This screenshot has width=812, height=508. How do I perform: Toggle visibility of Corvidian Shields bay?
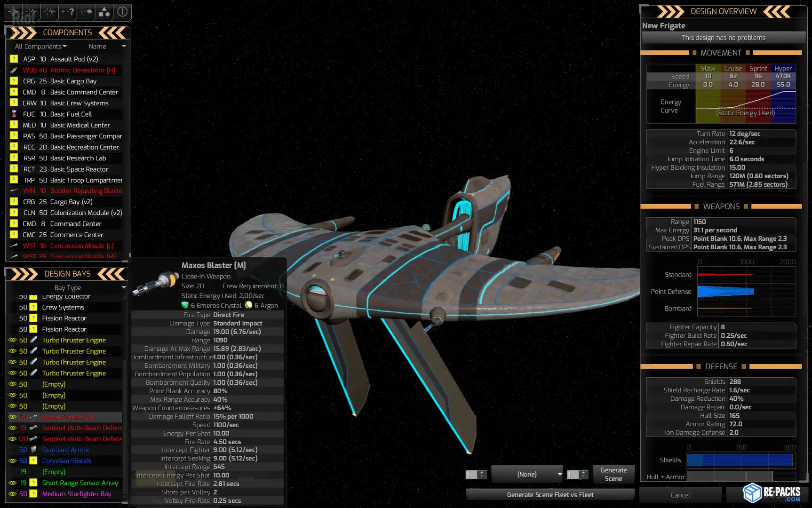coord(13,461)
